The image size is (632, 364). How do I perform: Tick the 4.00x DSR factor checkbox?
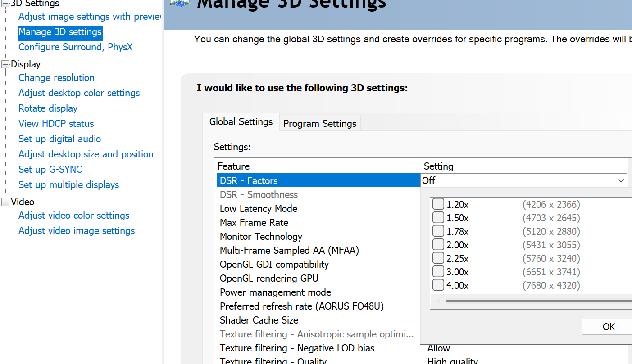pyautogui.click(x=438, y=285)
